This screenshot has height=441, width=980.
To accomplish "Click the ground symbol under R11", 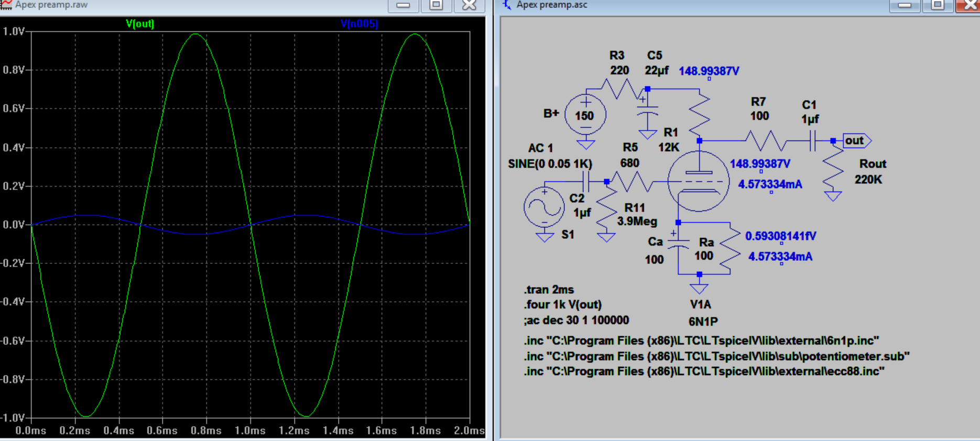I will coord(606,237).
